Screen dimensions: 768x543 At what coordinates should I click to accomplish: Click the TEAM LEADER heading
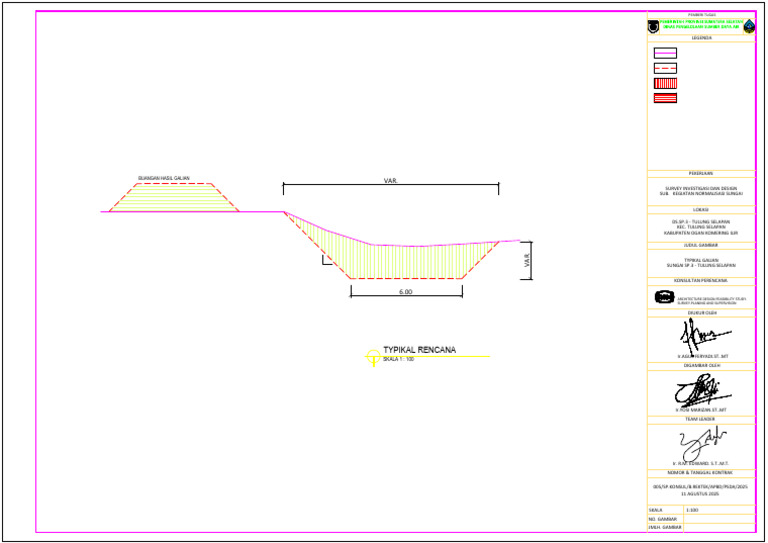click(x=701, y=419)
